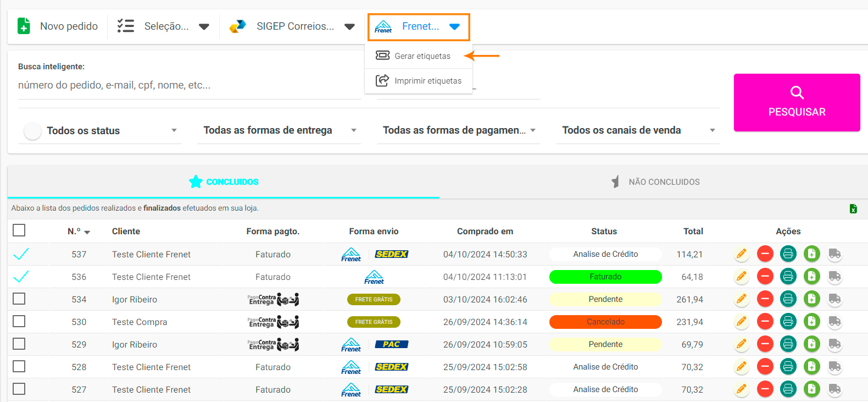
Task: Check order 528 checkbox
Action: pyautogui.click(x=19, y=366)
